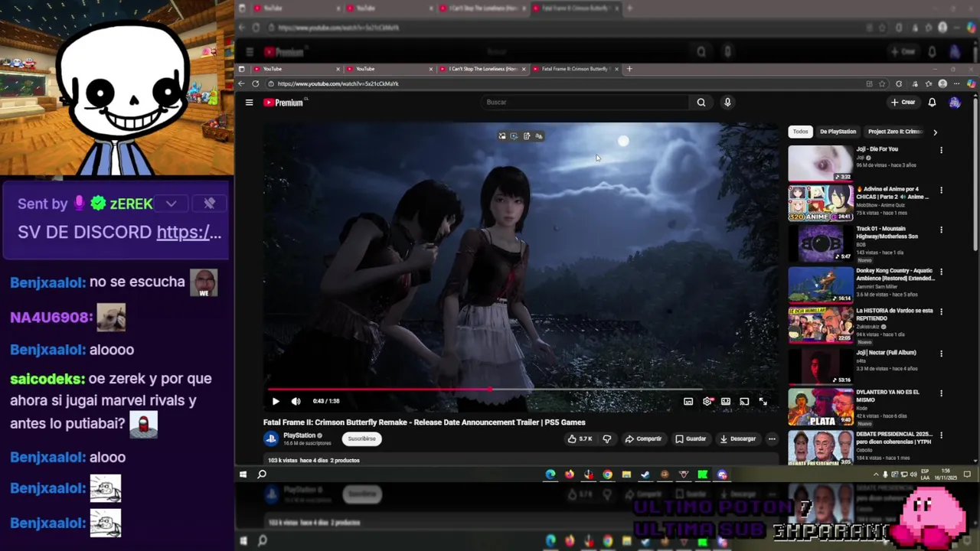Switch to the Fatal Frame II browser tab
This screenshot has height=551, width=980.
point(576,69)
